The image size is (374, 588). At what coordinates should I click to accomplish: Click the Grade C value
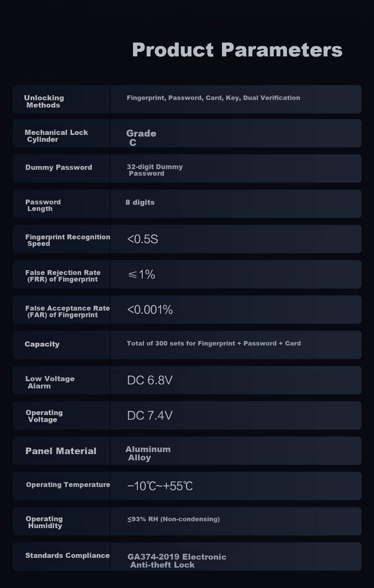(x=141, y=138)
